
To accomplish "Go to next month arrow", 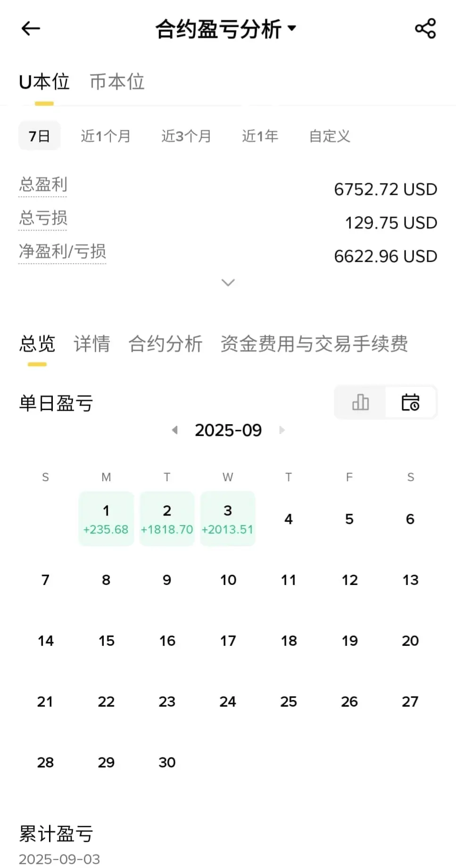I will click(282, 430).
